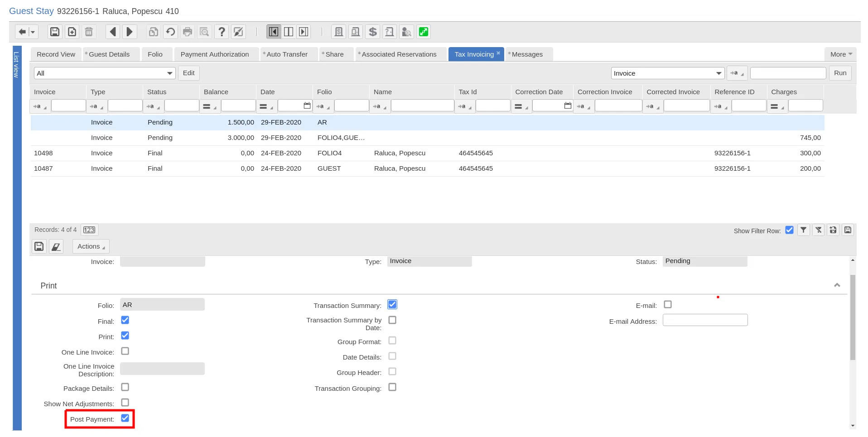Expand the More tabs menu
Screen dimensions: 868x437
point(841,54)
